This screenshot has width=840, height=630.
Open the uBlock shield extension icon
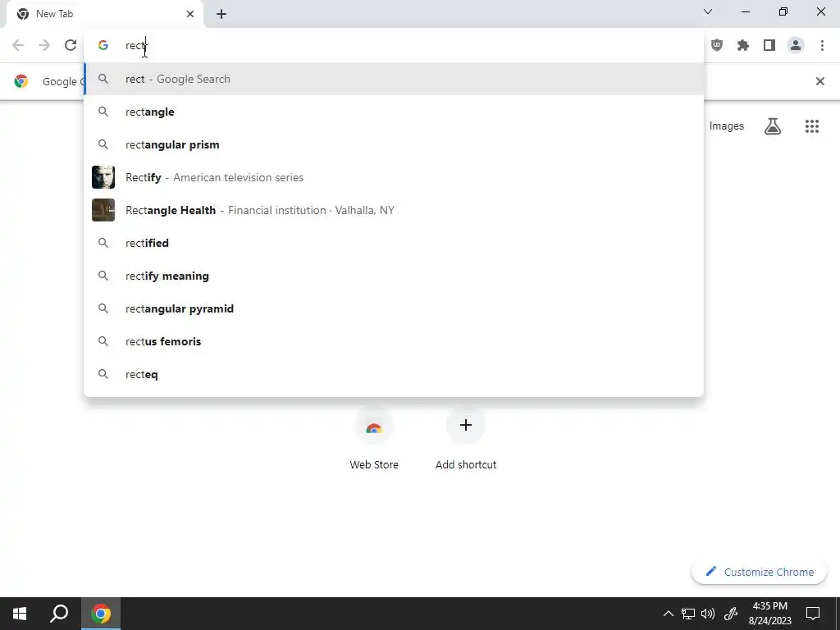click(x=717, y=45)
